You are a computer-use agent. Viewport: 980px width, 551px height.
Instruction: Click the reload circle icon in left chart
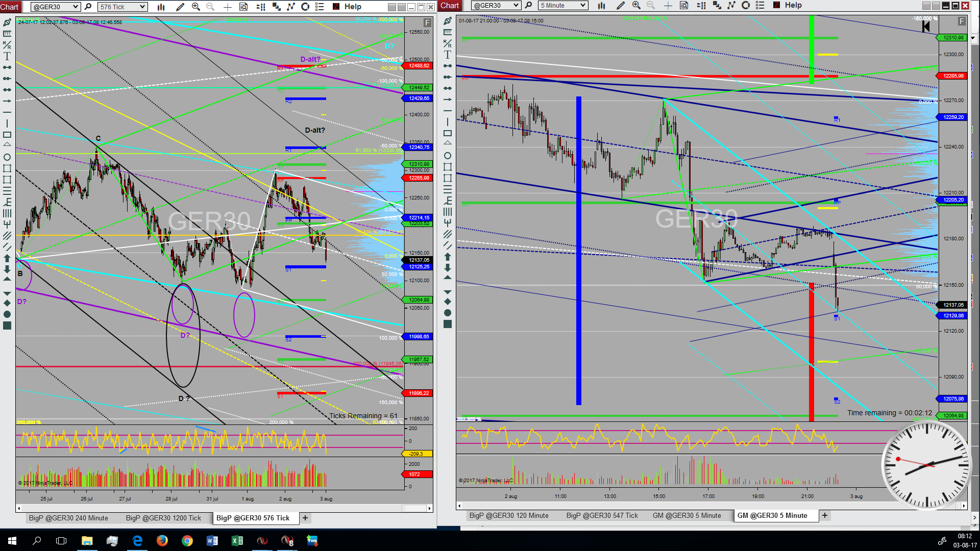(305, 7)
